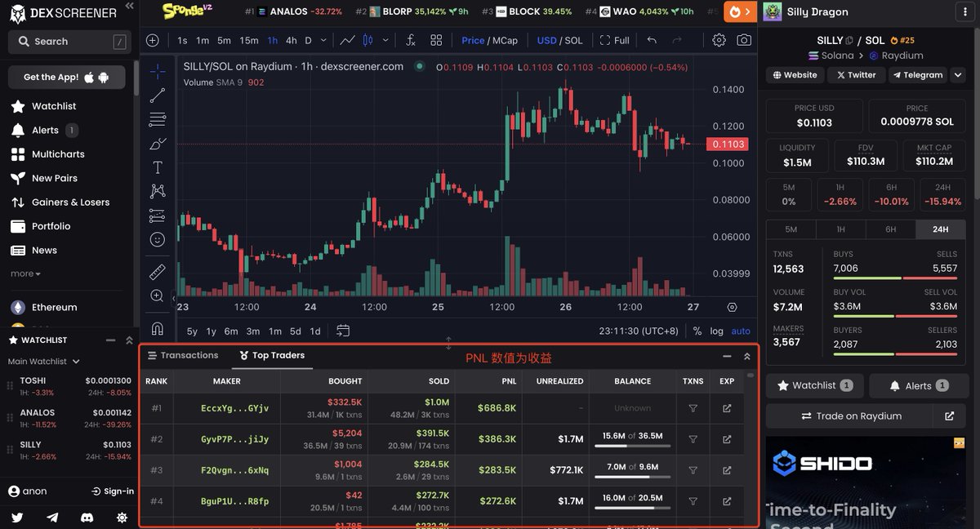
Task: Expand the more menu in sidebar
Action: (25, 273)
